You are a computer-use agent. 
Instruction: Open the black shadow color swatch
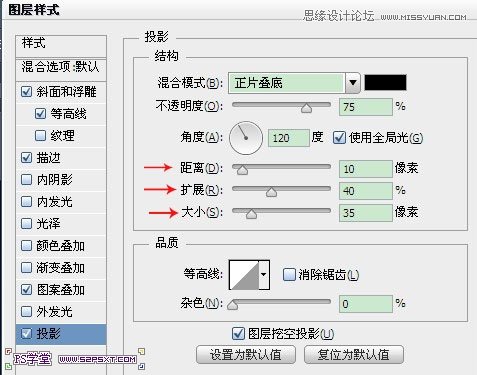tap(385, 83)
